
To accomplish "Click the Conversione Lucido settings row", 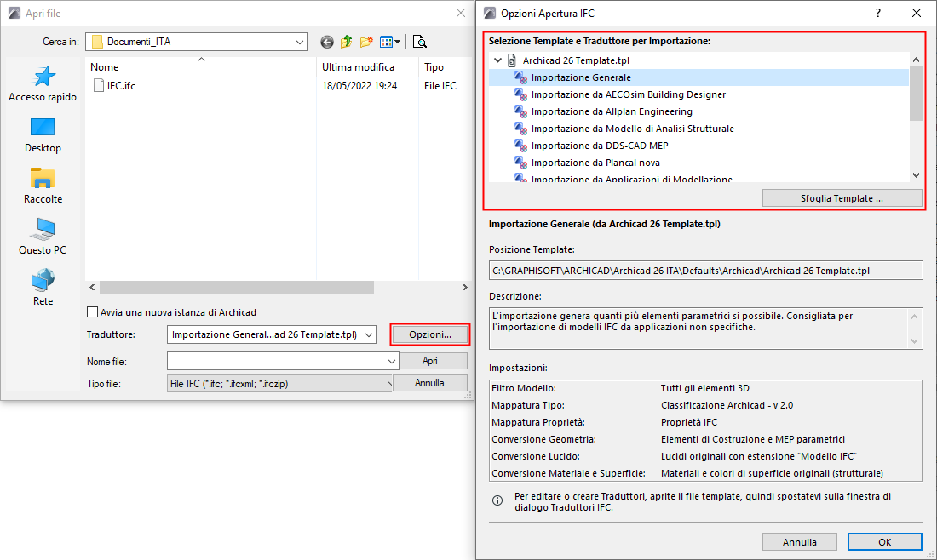I will [706, 456].
